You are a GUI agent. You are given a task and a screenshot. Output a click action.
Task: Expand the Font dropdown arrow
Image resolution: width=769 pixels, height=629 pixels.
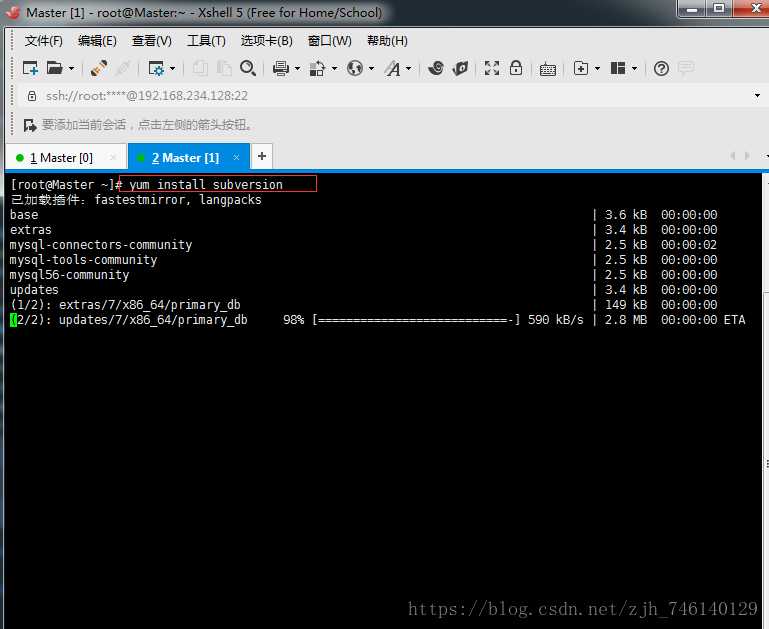tap(409, 68)
